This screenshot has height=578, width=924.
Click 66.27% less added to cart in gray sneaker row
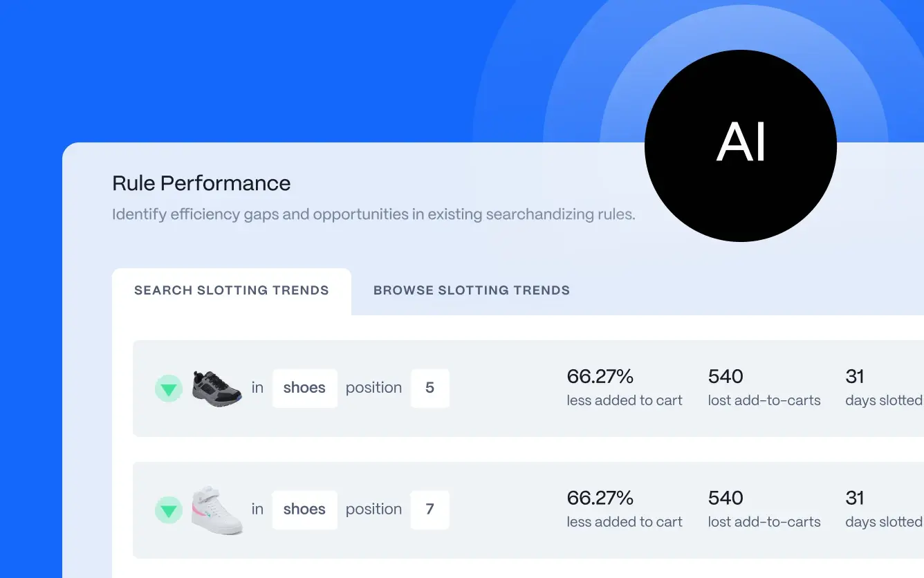pos(624,387)
